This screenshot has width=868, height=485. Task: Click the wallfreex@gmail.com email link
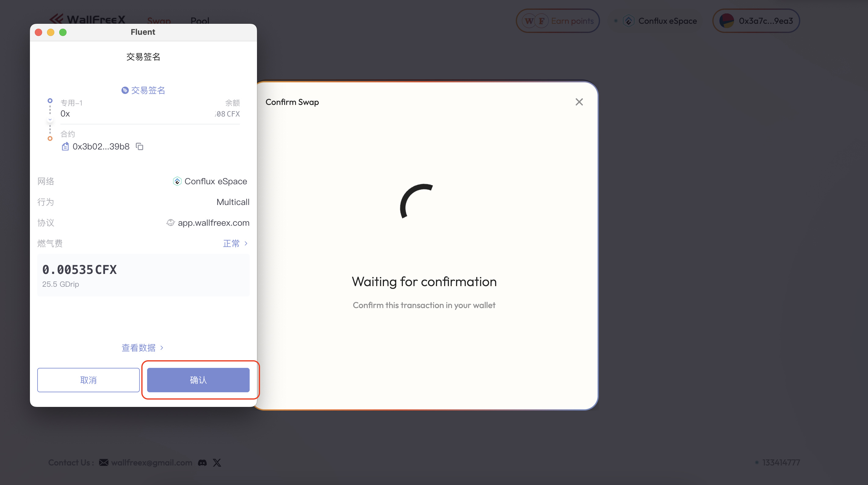(x=152, y=463)
